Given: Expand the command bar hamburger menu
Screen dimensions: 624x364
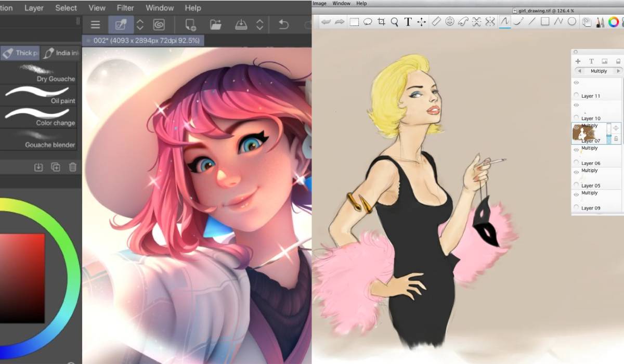Looking at the screenshot, I should pos(95,24).
